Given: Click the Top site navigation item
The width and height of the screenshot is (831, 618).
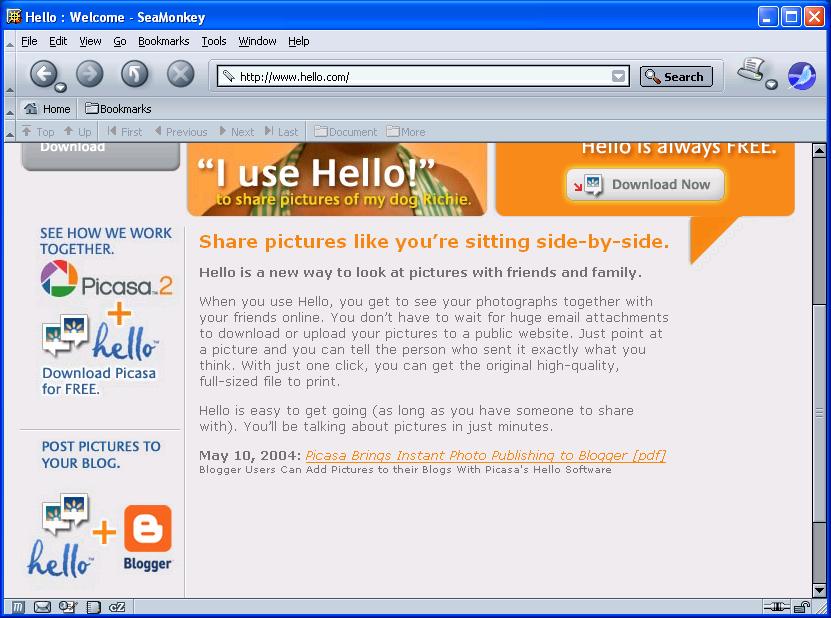Looking at the screenshot, I should click(38, 131).
